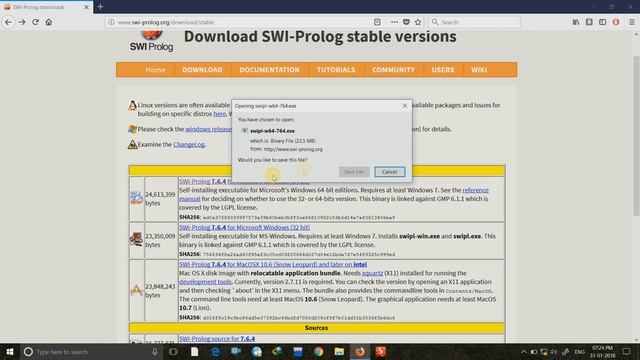
Task: Click the yellow Sources section header
Action: (x=317, y=328)
